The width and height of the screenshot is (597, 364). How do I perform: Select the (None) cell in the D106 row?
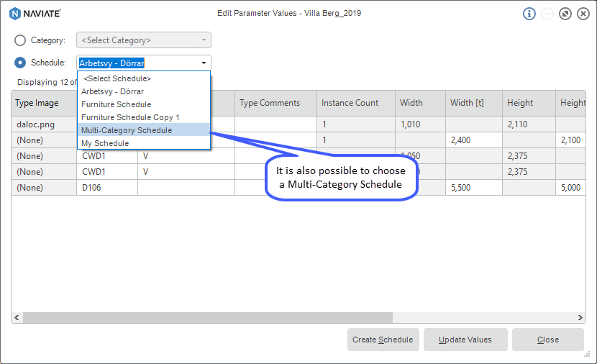point(44,188)
